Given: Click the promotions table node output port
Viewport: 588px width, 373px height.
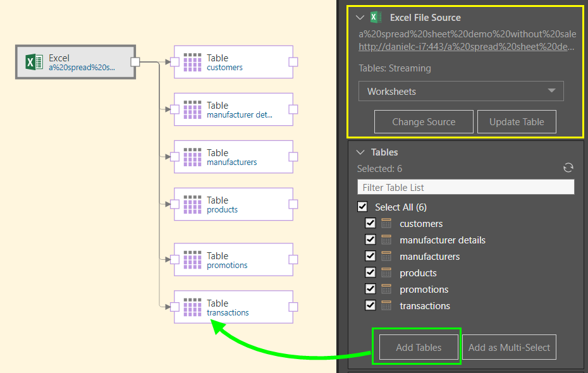Looking at the screenshot, I should (x=293, y=260).
